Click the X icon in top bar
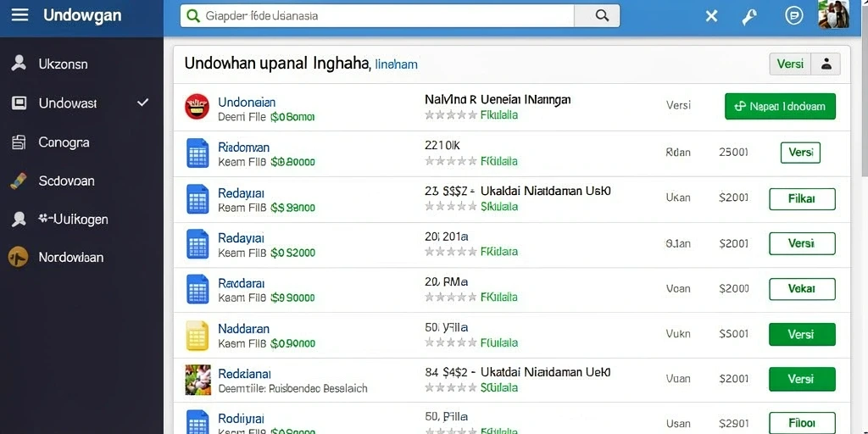This screenshot has height=434, width=868. pos(711,17)
